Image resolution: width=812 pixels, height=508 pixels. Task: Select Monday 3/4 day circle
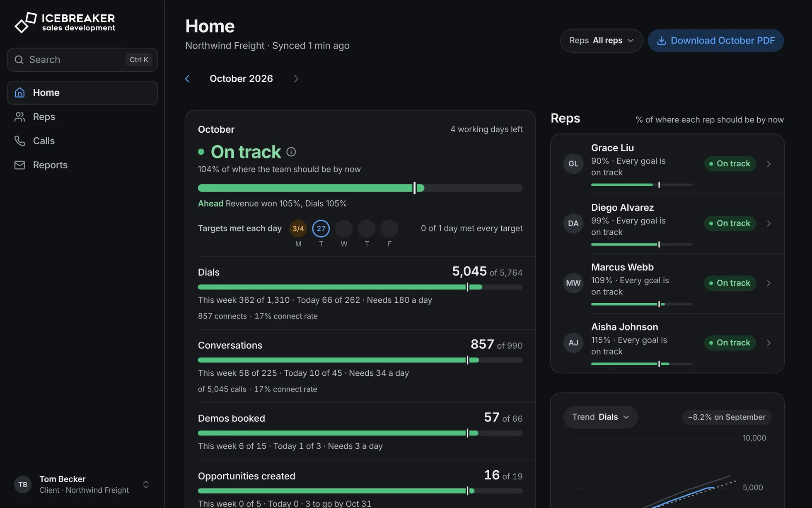[x=298, y=228]
